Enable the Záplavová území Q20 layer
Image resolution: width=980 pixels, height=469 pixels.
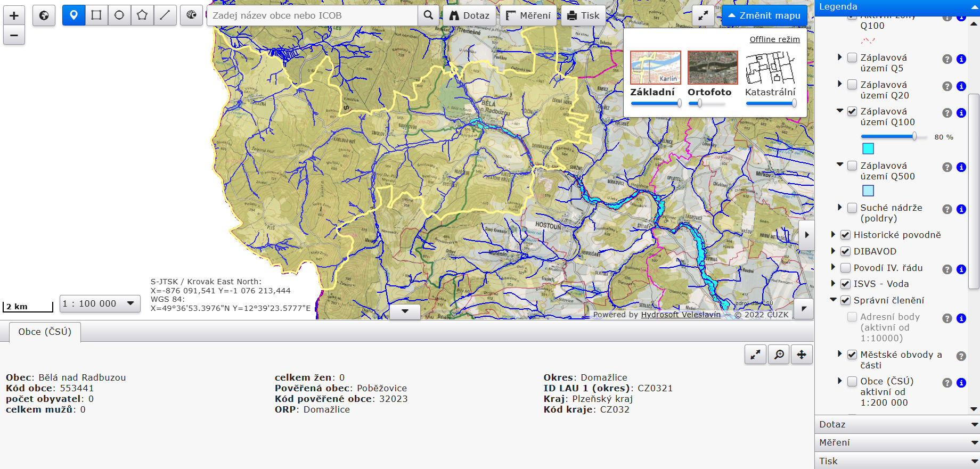pyautogui.click(x=852, y=85)
